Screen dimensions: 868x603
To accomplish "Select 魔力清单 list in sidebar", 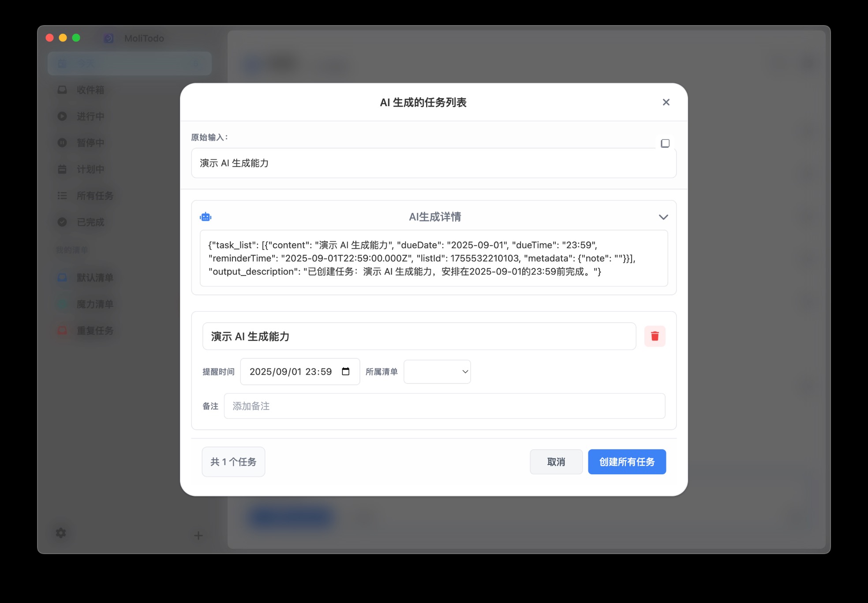I will click(x=129, y=304).
